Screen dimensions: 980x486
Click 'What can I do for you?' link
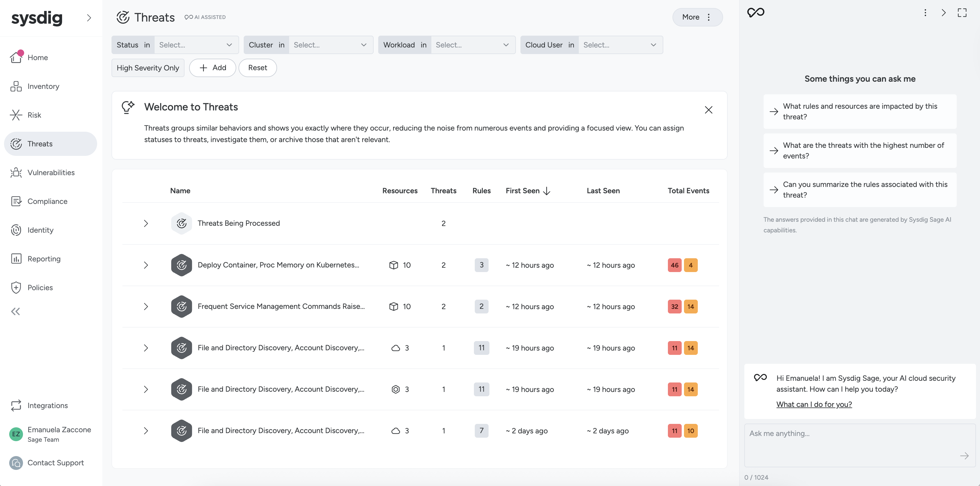(x=814, y=404)
